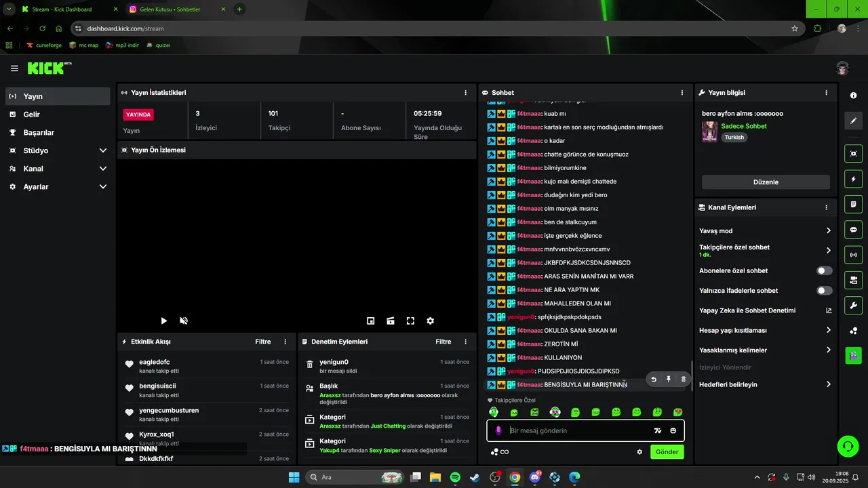Delete the hovered BENGİSUYLA chat message

[x=683, y=380]
